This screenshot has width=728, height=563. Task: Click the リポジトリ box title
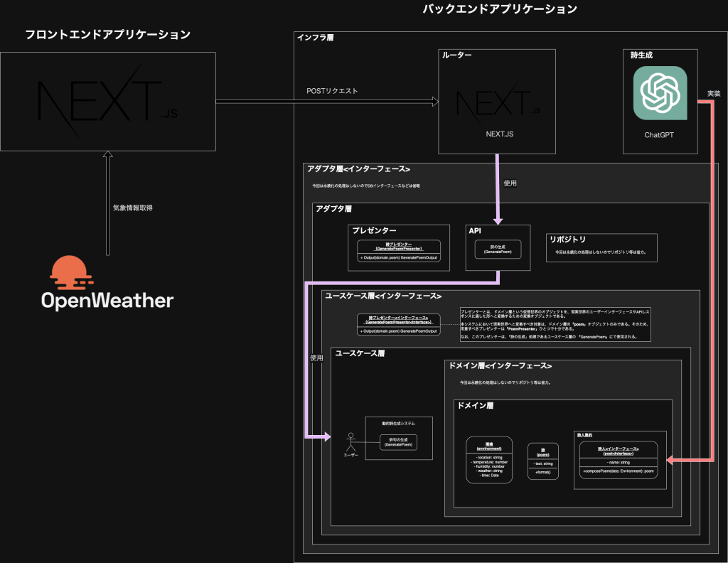pos(567,239)
